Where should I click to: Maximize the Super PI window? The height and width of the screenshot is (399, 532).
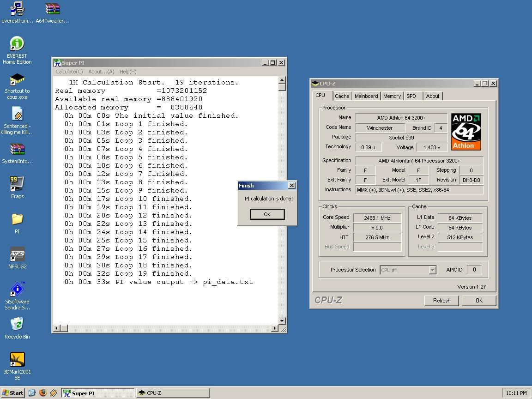point(273,63)
